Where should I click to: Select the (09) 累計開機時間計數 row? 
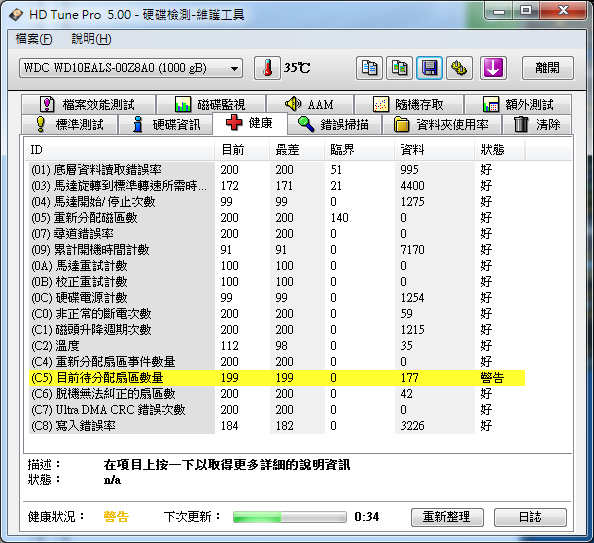pos(277,250)
